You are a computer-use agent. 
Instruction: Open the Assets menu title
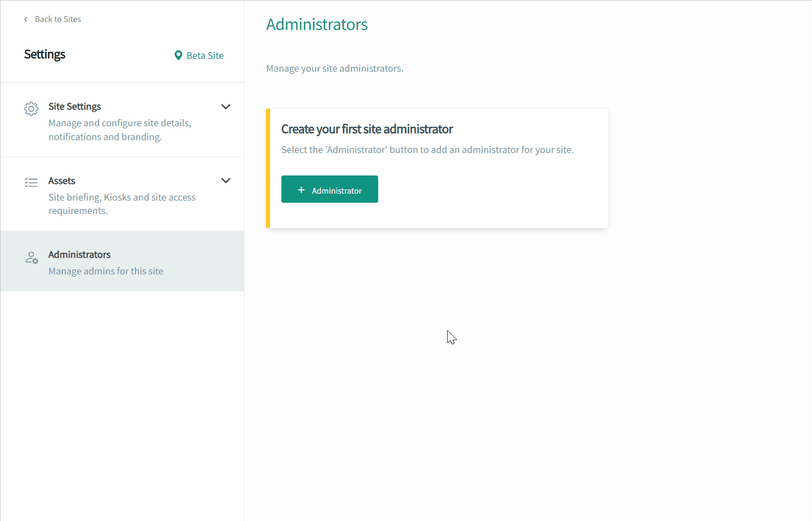[62, 181]
